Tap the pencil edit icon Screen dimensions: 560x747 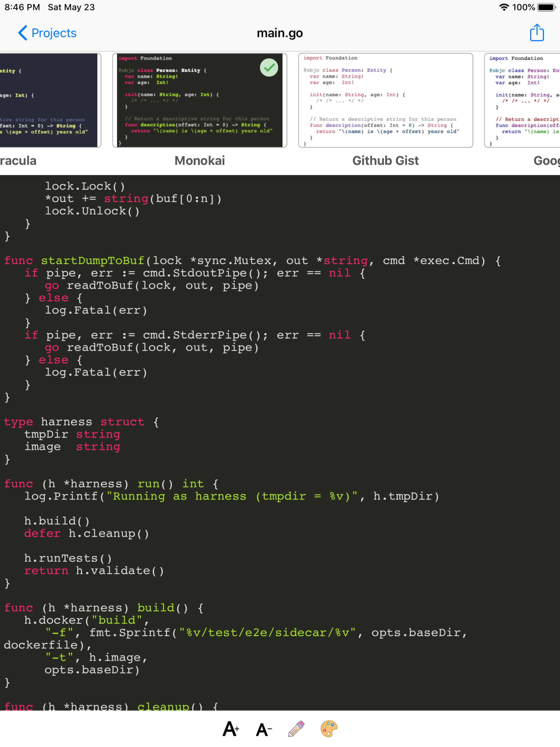296,729
